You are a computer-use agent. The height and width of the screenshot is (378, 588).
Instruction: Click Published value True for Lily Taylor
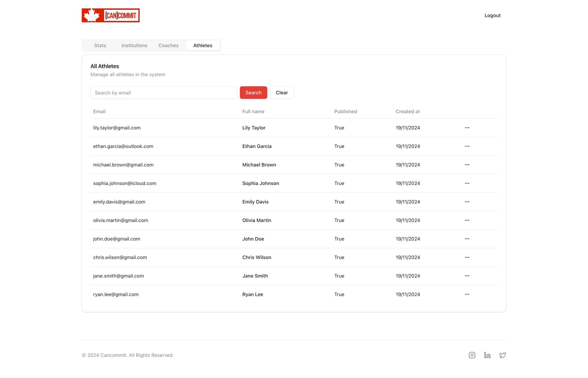tap(339, 128)
